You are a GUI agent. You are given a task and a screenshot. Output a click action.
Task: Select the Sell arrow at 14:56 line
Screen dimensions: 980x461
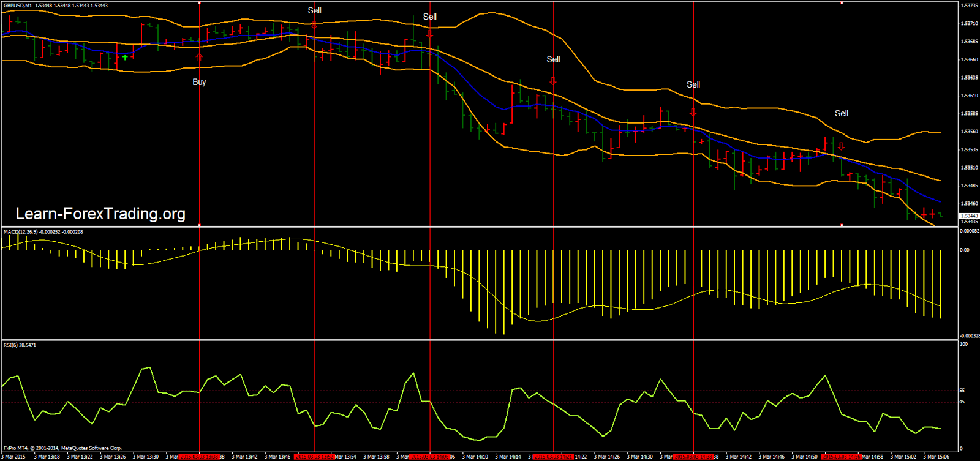(842, 147)
